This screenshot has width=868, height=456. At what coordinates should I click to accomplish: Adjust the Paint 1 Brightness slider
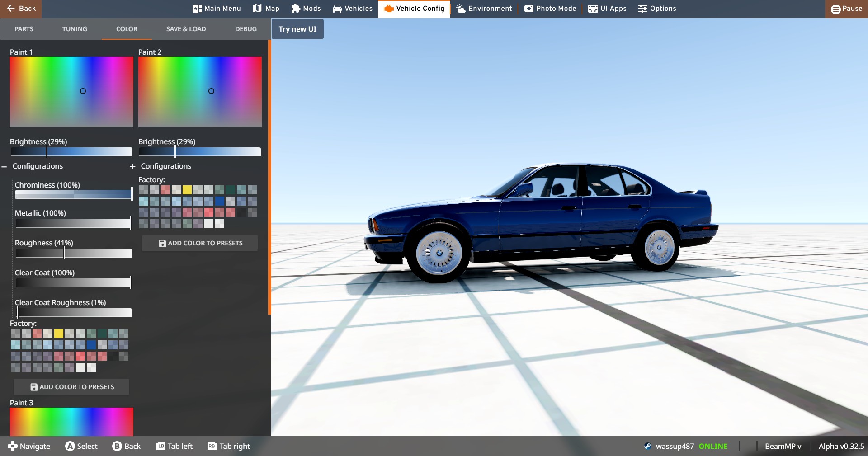click(71, 152)
